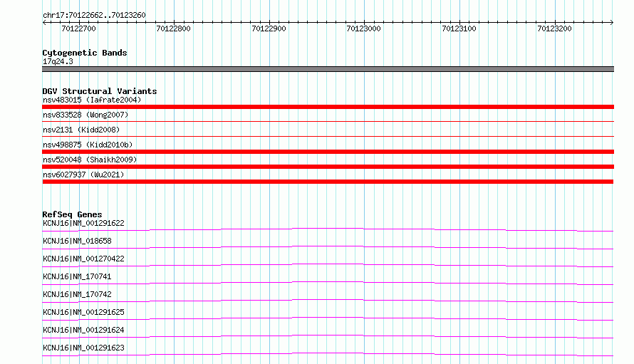Open transcript KCNJ16|NM_018658
Viewport: 634px width, 364px height.
(x=77, y=241)
